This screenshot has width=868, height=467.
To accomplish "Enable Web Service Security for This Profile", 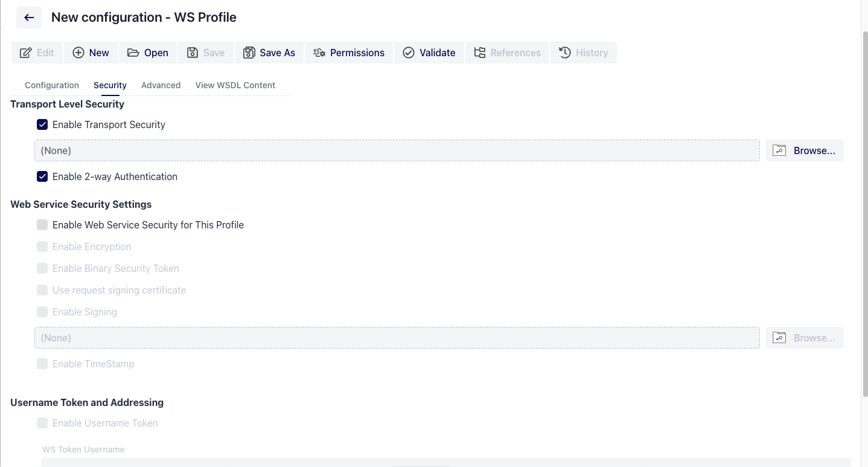I will (42, 225).
